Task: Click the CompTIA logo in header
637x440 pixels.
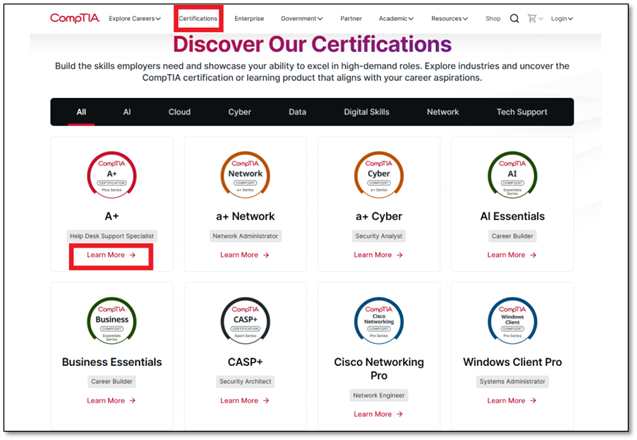Action: click(74, 18)
